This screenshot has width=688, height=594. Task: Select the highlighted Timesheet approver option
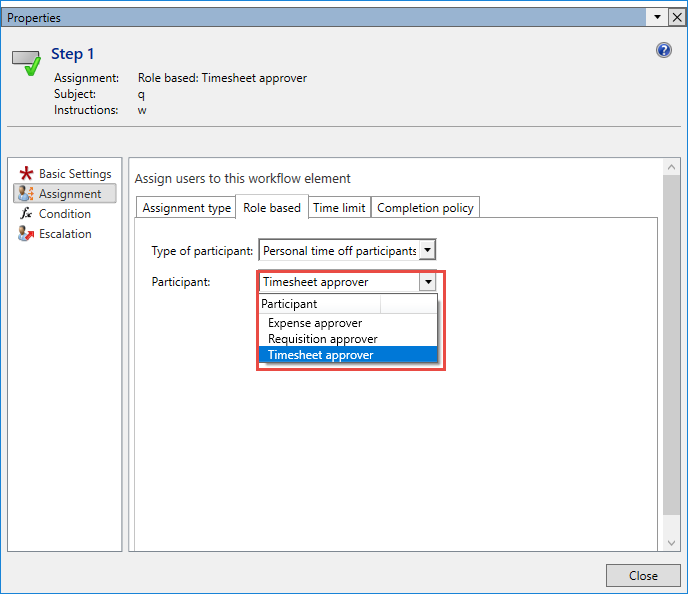point(348,354)
